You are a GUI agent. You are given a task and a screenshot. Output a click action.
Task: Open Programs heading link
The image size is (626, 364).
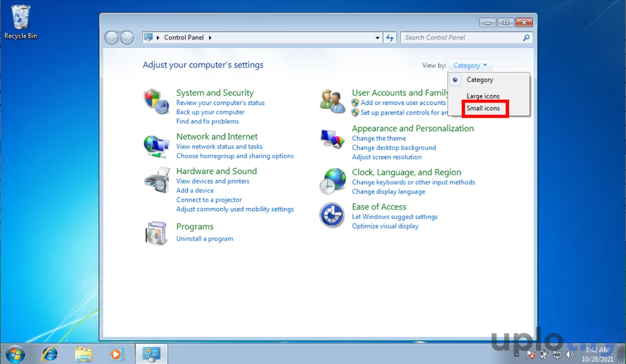(x=195, y=227)
